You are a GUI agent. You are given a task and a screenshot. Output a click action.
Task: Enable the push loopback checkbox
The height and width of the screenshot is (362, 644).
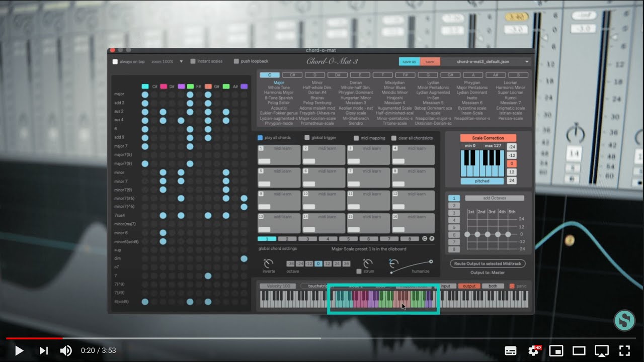click(x=236, y=61)
